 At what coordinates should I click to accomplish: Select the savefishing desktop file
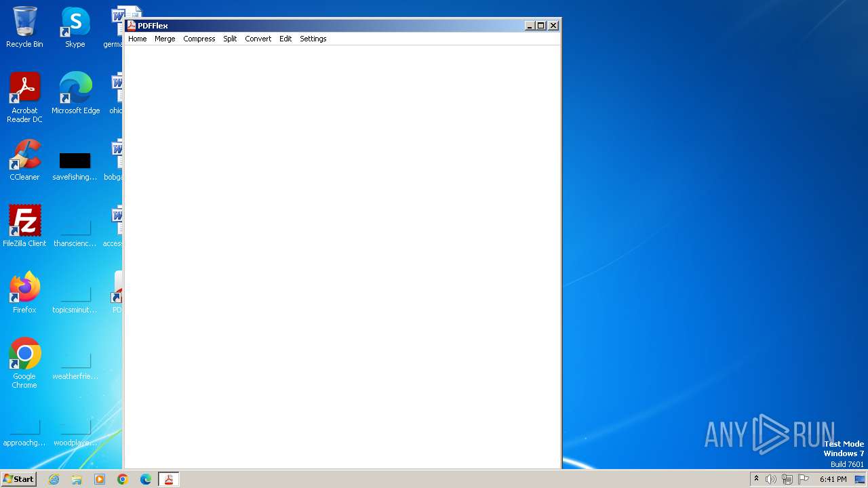(x=75, y=166)
